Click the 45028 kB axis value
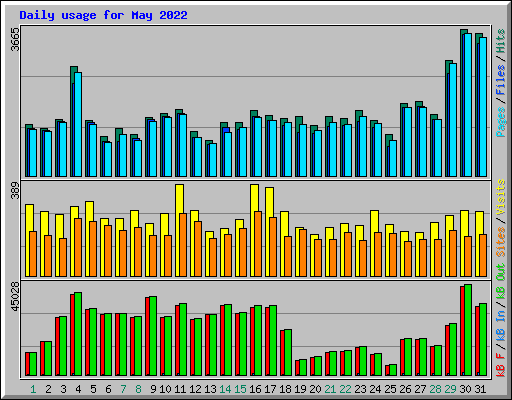This screenshot has height=400, width=512. click(15, 297)
